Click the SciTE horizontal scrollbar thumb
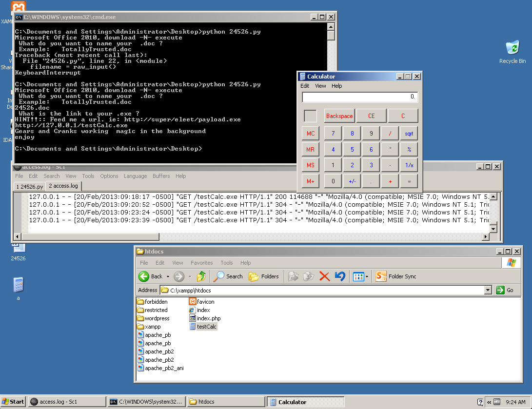Image resolution: width=532 pixels, height=409 pixels. [90, 236]
